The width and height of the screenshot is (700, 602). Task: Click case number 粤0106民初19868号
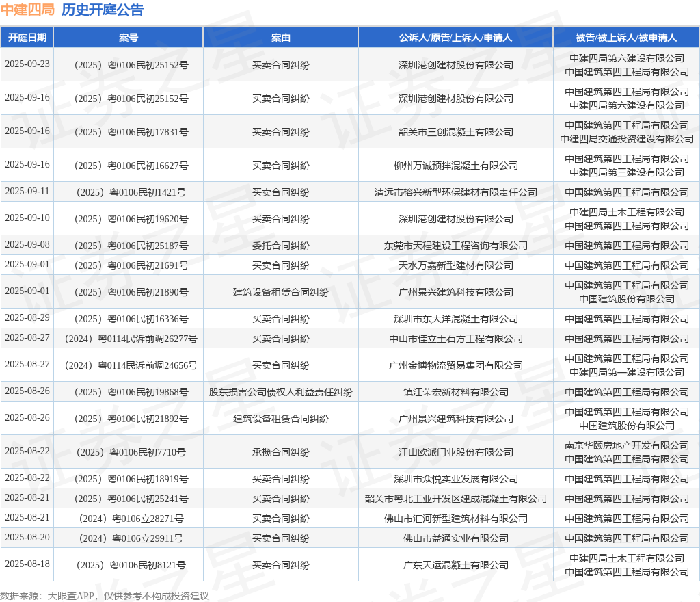click(148, 392)
